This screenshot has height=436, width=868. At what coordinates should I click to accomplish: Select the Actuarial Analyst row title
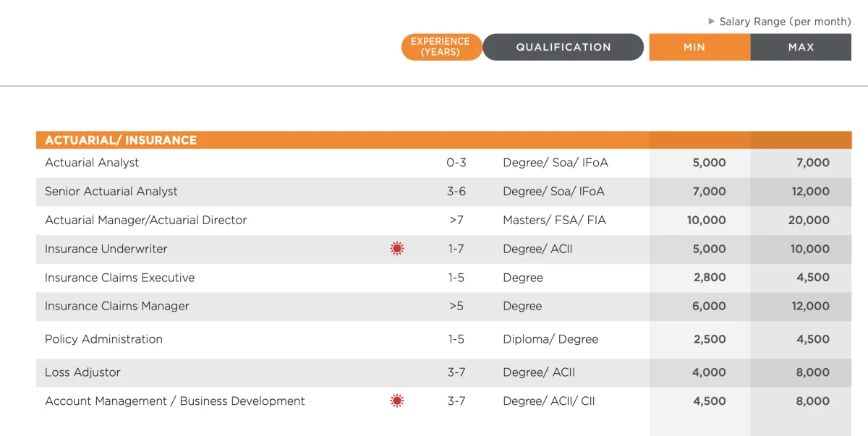click(92, 163)
